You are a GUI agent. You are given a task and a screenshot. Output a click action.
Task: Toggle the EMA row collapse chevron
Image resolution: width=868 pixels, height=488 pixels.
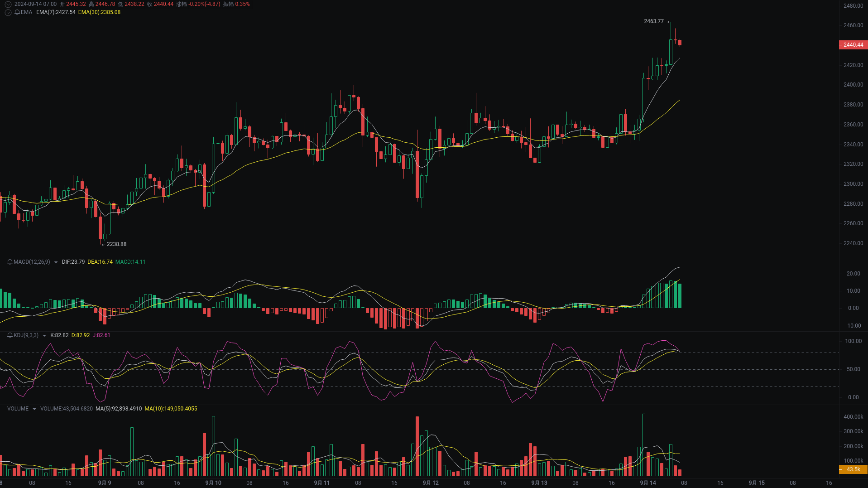click(x=8, y=13)
